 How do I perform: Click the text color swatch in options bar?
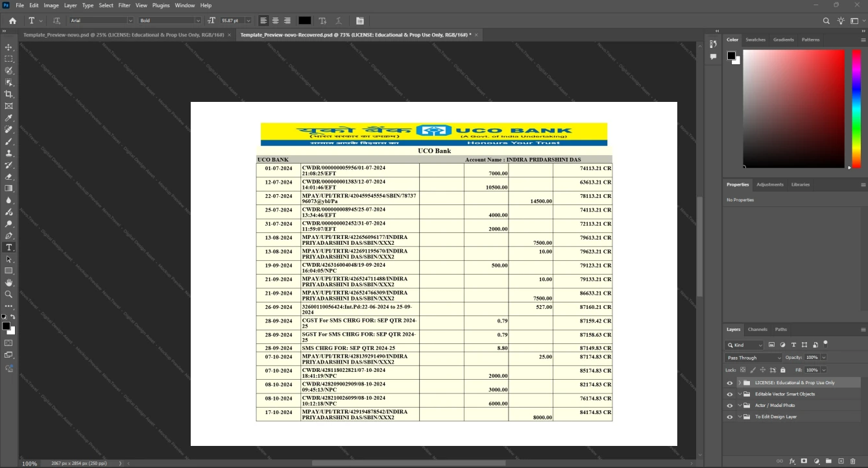[305, 21]
